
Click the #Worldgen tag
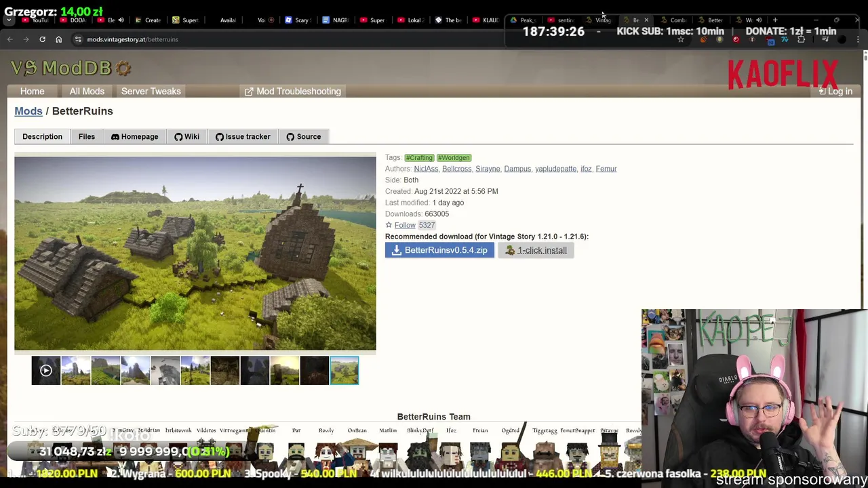click(454, 158)
